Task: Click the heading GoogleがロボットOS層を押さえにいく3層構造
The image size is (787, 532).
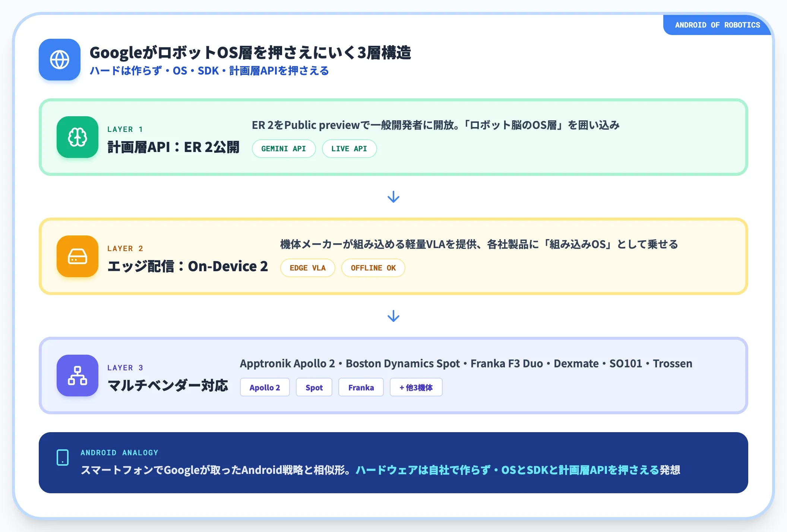Action: pyautogui.click(x=250, y=53)
